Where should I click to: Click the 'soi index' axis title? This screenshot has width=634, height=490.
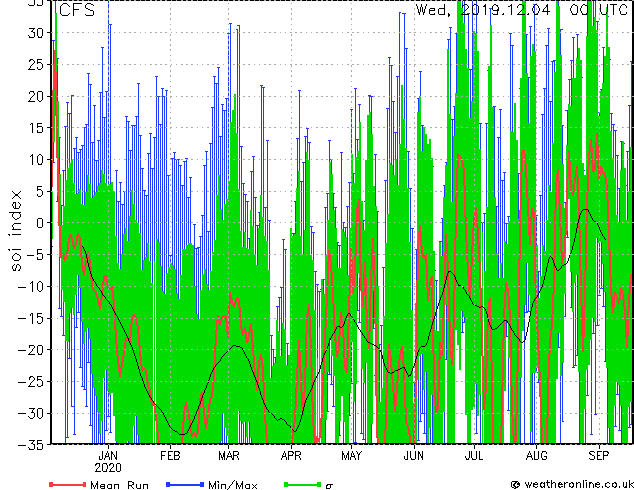[16, 231]
